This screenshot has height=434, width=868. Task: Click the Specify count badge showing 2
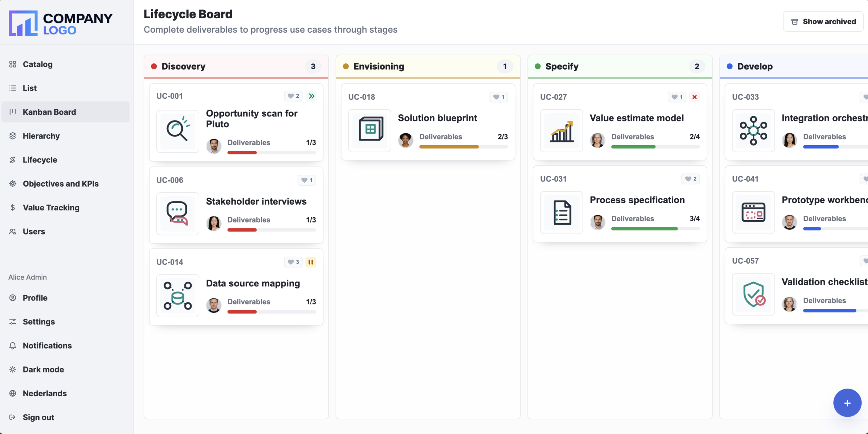[x=697, y=67]
